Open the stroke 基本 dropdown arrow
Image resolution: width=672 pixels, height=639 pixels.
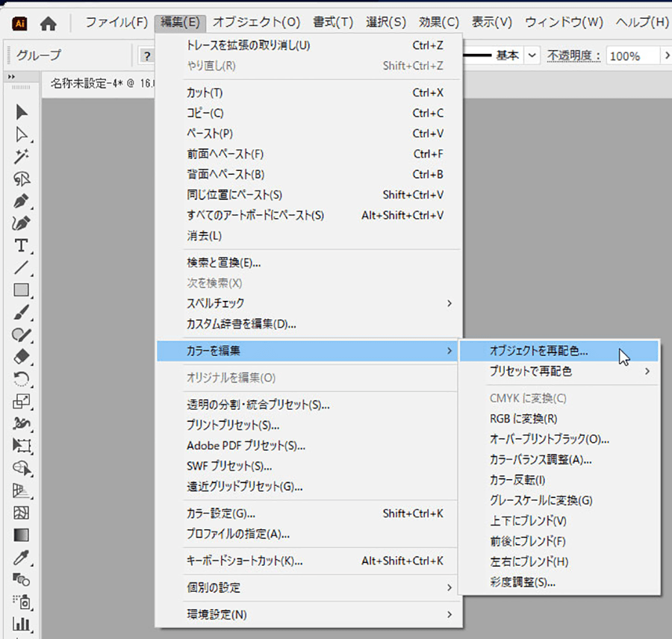click(x=532, y=55)
